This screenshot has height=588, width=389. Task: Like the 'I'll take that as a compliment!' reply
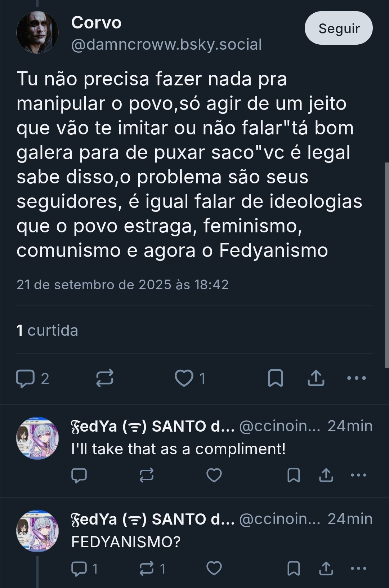coord(214,475)
